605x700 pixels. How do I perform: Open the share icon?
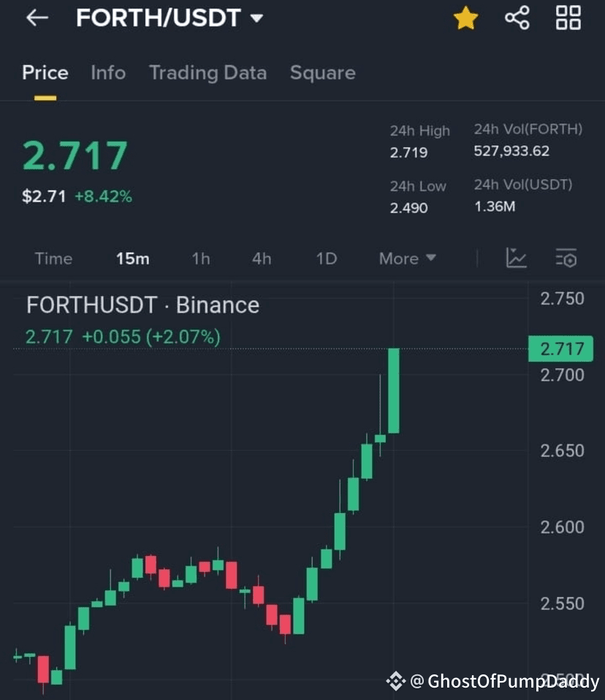point(517,18)
